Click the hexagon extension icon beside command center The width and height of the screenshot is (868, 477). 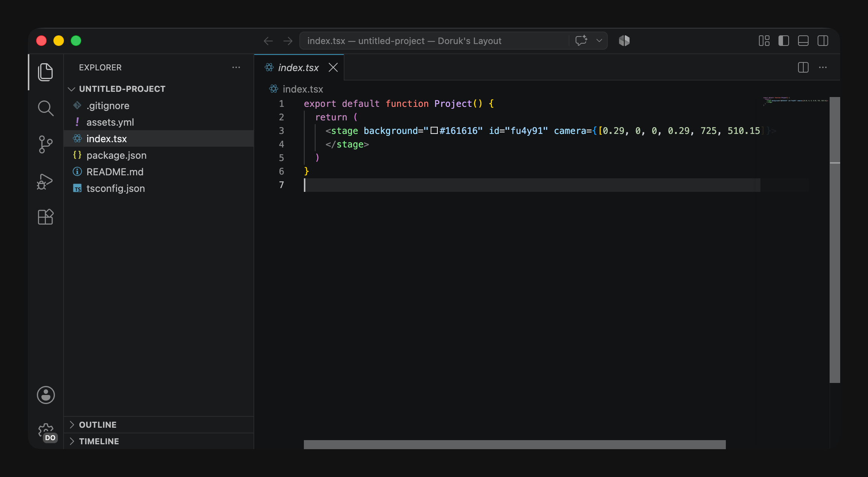624,41
